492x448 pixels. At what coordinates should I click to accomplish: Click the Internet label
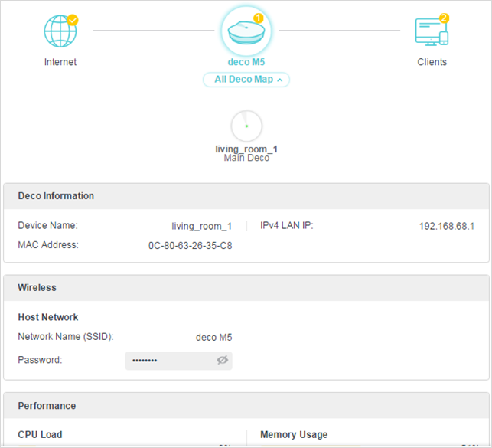pos(60,62)
